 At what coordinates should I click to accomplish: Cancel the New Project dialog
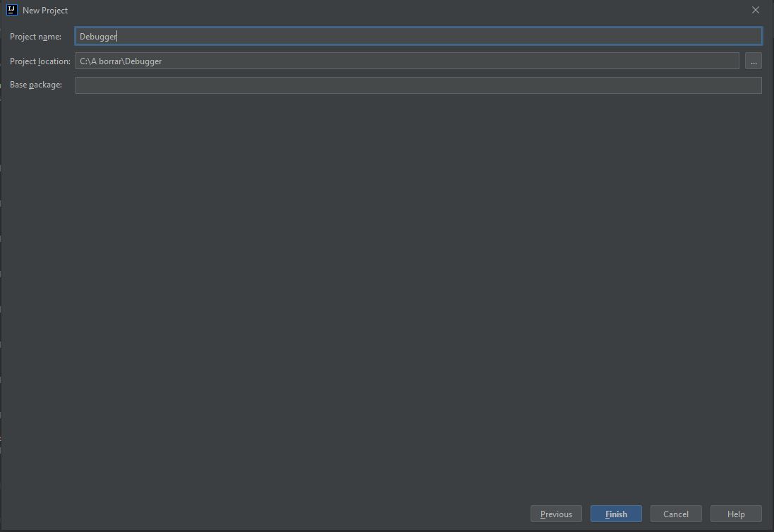(676, 514)
